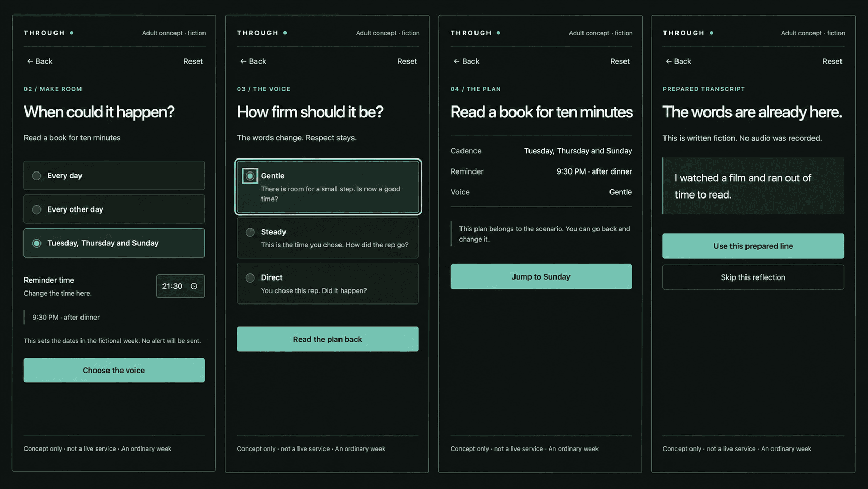Click the 21:30 reminder time field
The height and width of the screenshot is (489, 868).
tap(180, 286)
